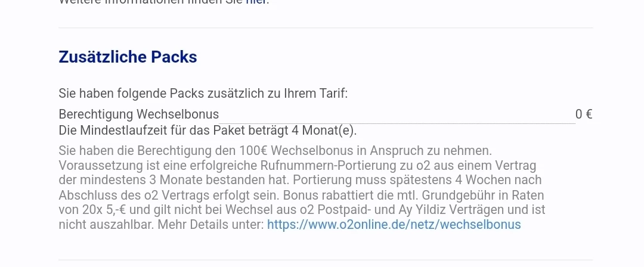Screen dimensions: 644x267
Task: Click the 'Mehr Details unter:' label
Action: coord(210,225)
